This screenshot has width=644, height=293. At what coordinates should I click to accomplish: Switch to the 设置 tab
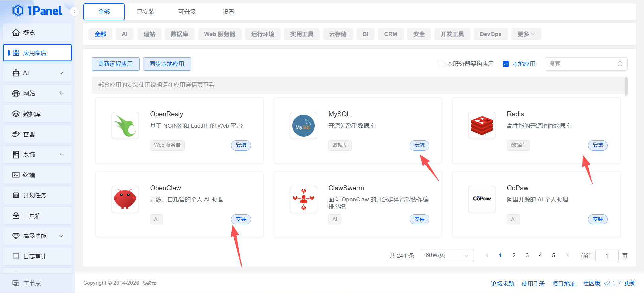(229, 12)
